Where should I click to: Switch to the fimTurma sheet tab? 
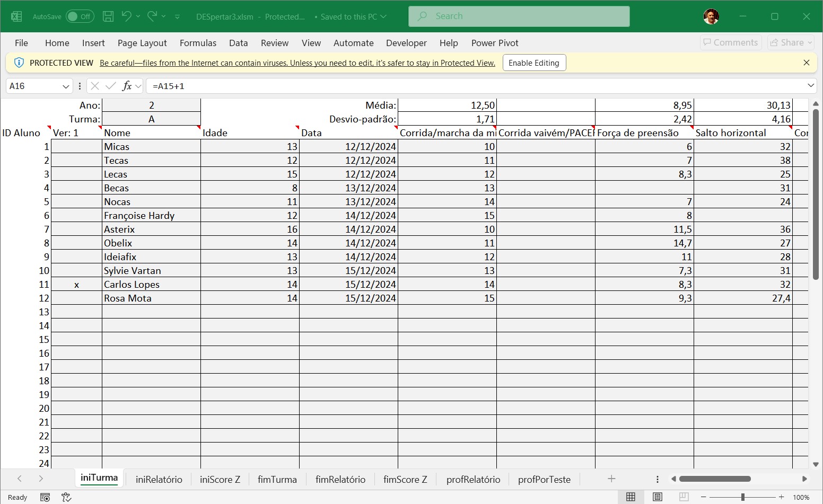tap(277, 479)
